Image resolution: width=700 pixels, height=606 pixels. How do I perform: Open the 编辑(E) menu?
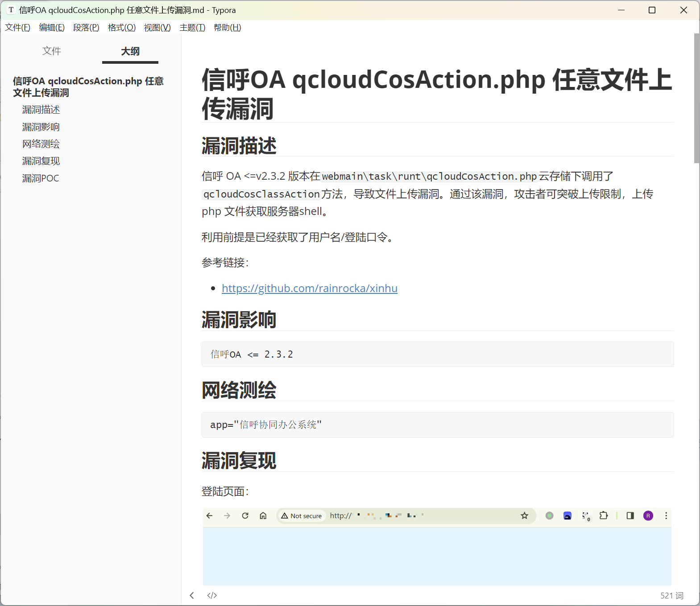point(52,28)
